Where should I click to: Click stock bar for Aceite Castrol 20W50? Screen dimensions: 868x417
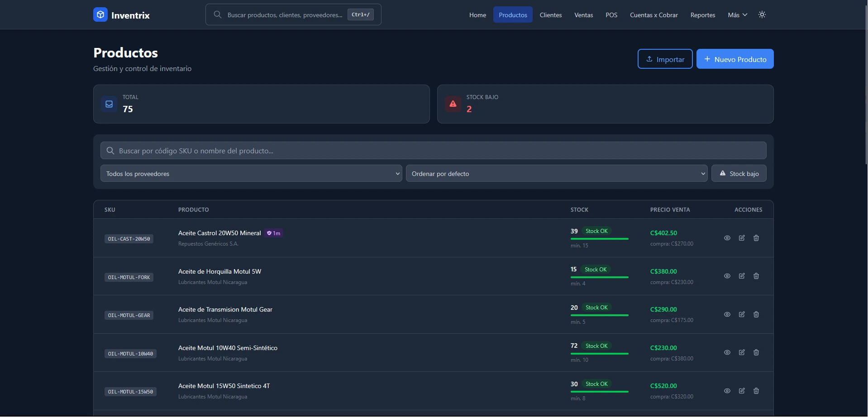pyautogui.click(x=600, y=239)
